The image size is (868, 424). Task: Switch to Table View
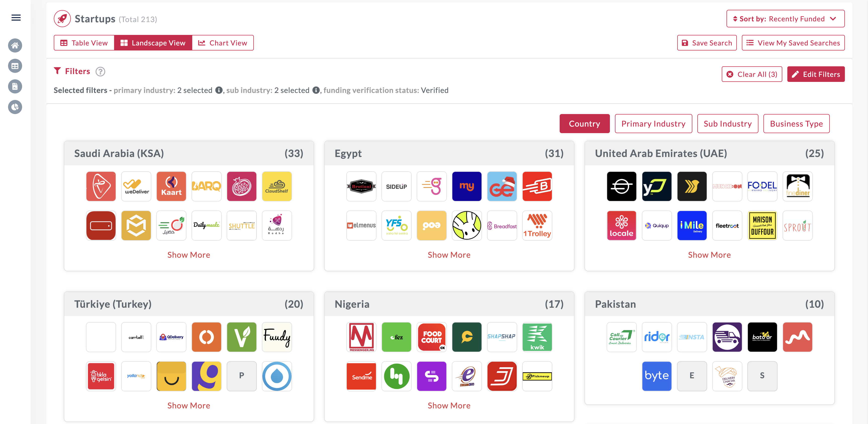[x=84, y=43]
